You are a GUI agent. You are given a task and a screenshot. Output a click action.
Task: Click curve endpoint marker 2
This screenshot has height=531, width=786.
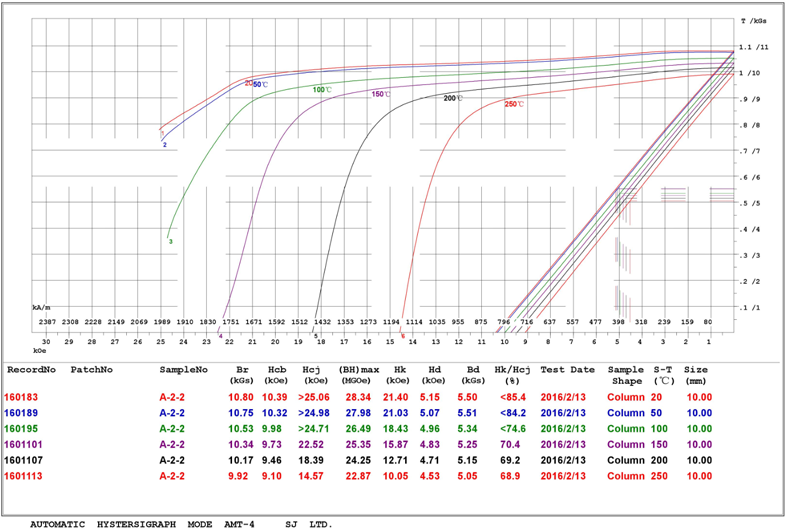(164, 145)
